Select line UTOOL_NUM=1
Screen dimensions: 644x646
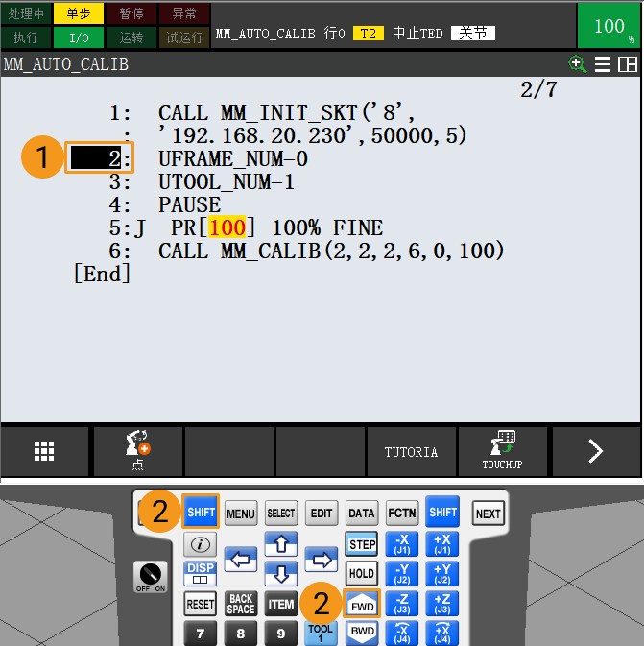tap(227, 181)
